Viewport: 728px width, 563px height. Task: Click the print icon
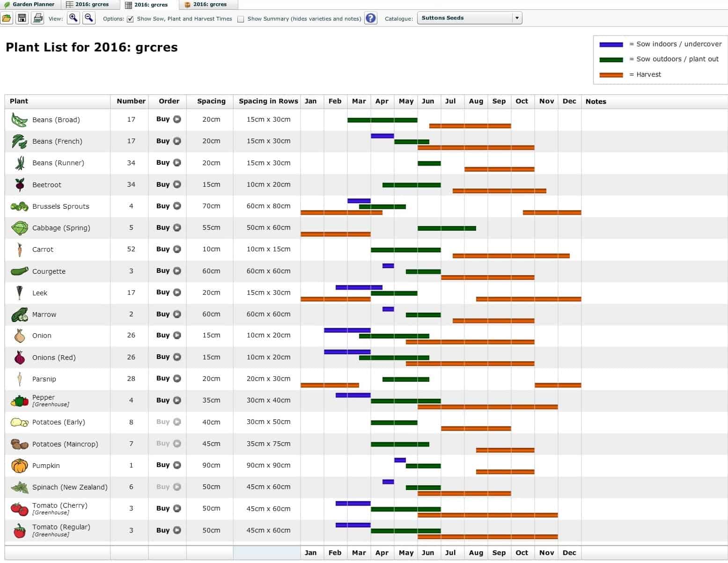pos(37,19)
